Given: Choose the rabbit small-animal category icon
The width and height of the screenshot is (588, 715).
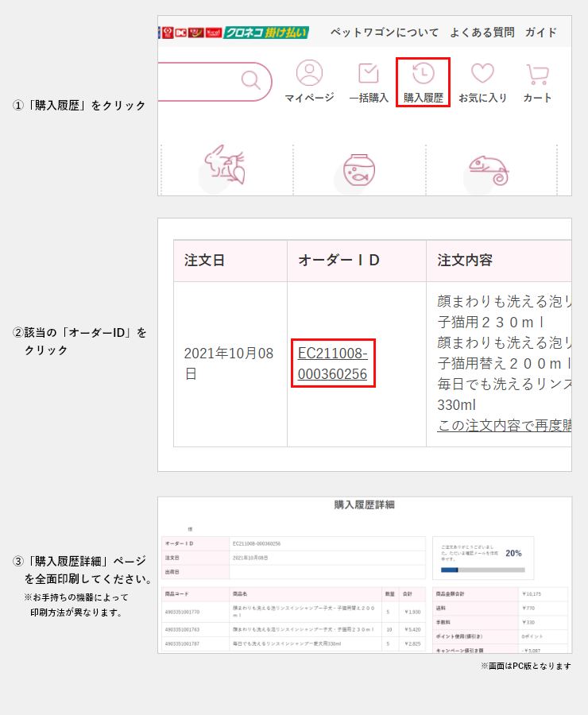Looking at the screenshot, I should pos(226,166).
